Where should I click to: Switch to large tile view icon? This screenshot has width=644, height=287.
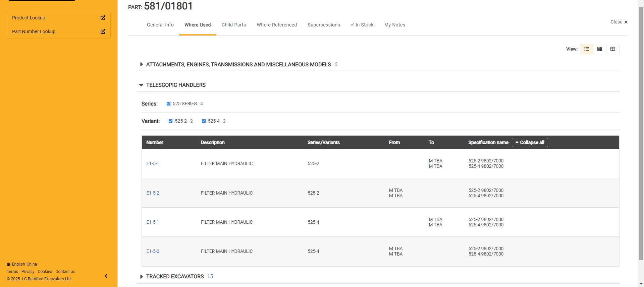click(613, 49)
